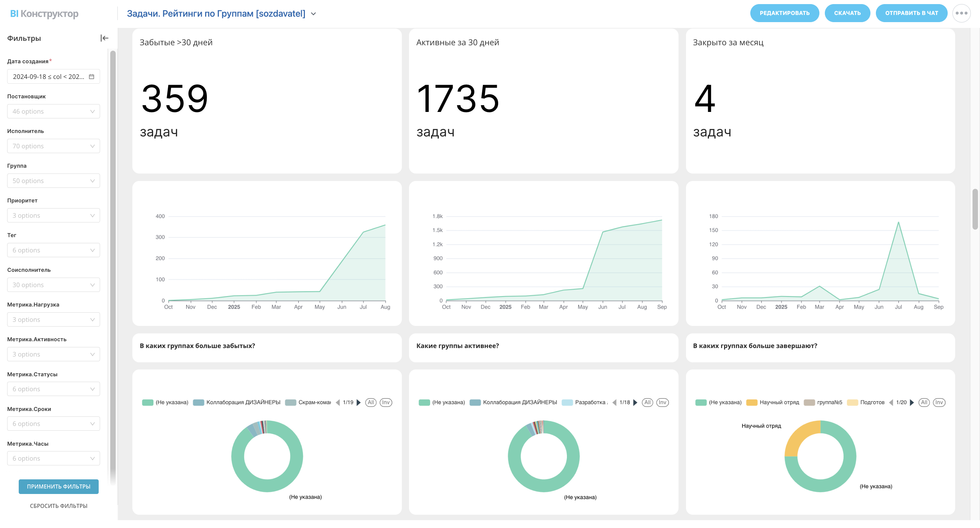Go to next legend page in forgotten groups chart

coord(358,402)
